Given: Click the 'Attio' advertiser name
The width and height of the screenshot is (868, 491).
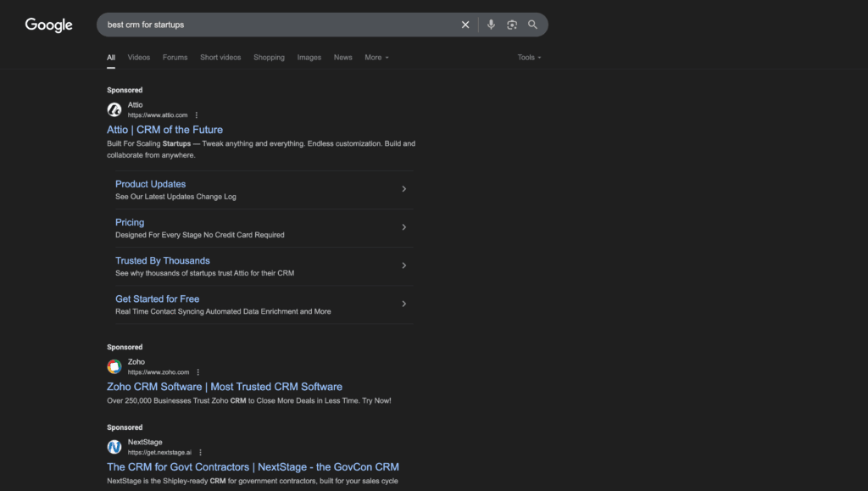Looking at the screenshot, I should click(135, 104).
